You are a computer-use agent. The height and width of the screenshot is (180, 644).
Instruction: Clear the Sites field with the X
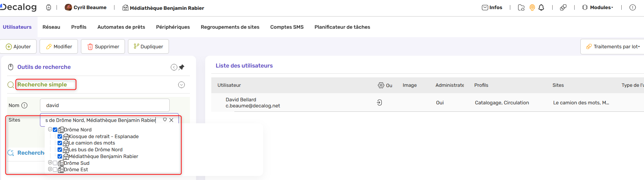point(171,120)
